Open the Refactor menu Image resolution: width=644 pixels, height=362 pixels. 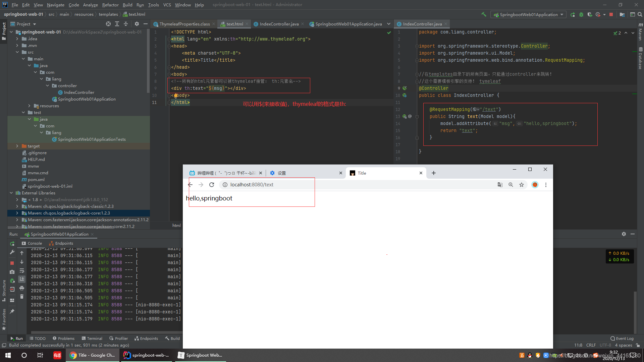point(110,5)
